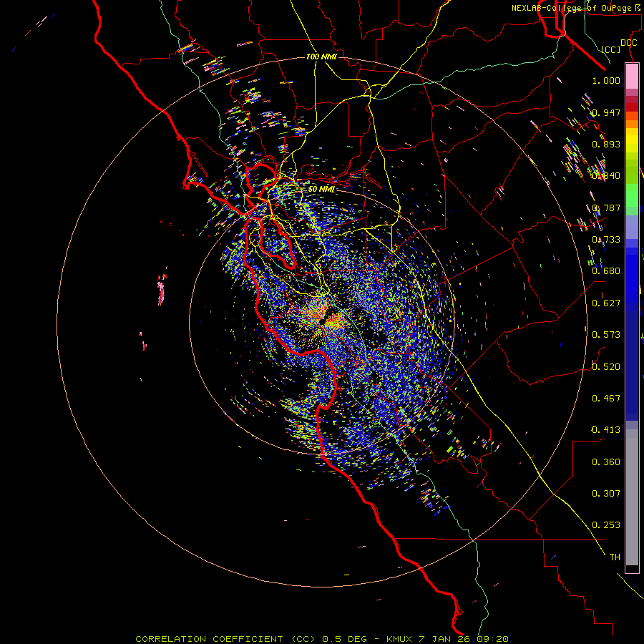This screenshot has height=644, width=644.
Task: Pick the gray band beside 0.307 on the color scale
Action: (x=632, y=497)
